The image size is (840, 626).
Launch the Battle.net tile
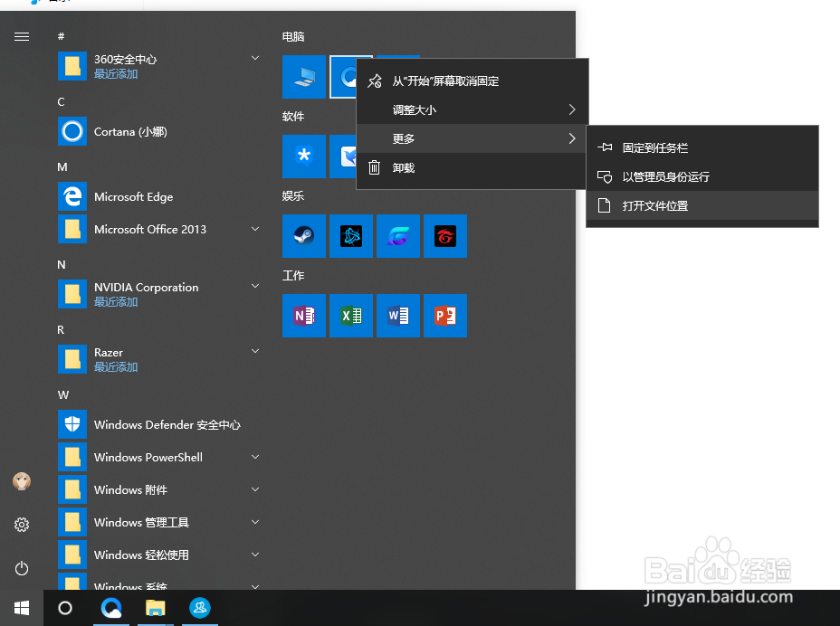click(x=351, y=236)
